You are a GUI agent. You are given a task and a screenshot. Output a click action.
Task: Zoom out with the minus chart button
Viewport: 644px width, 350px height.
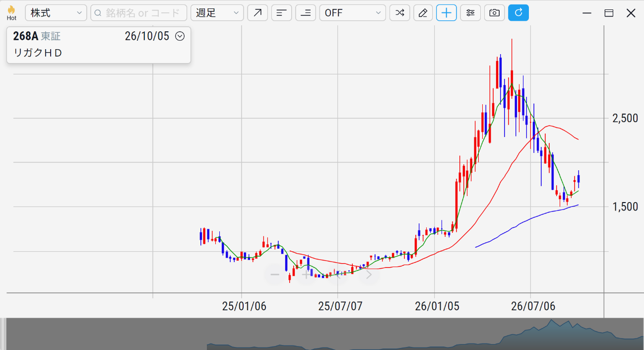coord(275,275)
